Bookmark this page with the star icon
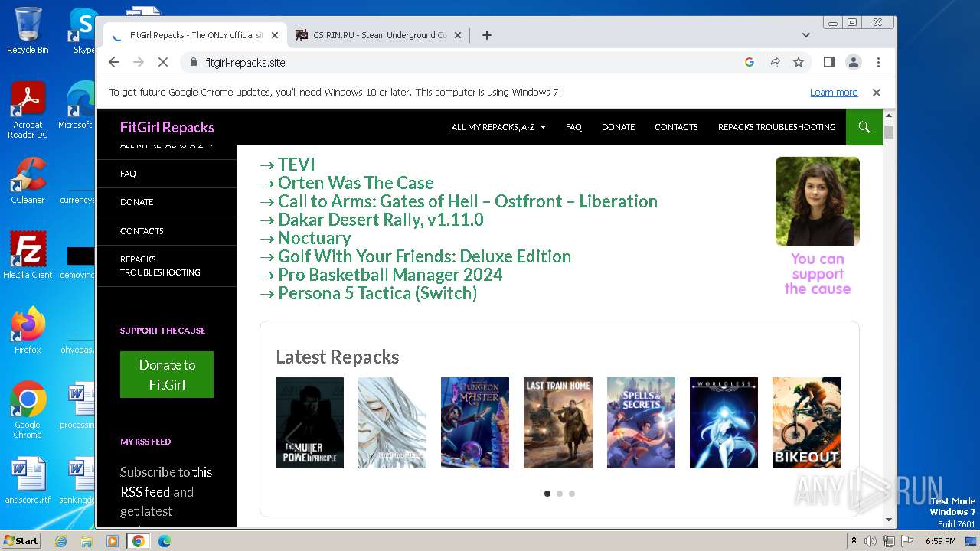Viewport: 980px width, 551px height. coord(799,63)
